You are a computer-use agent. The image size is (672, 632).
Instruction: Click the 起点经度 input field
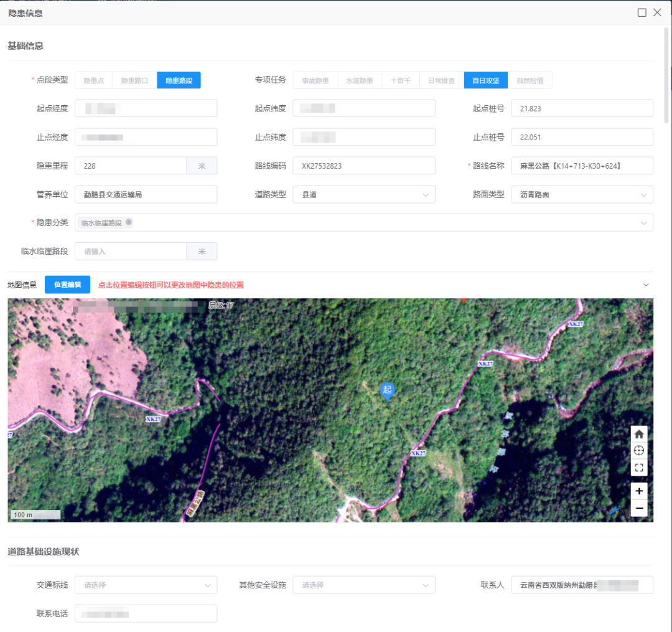146,108
